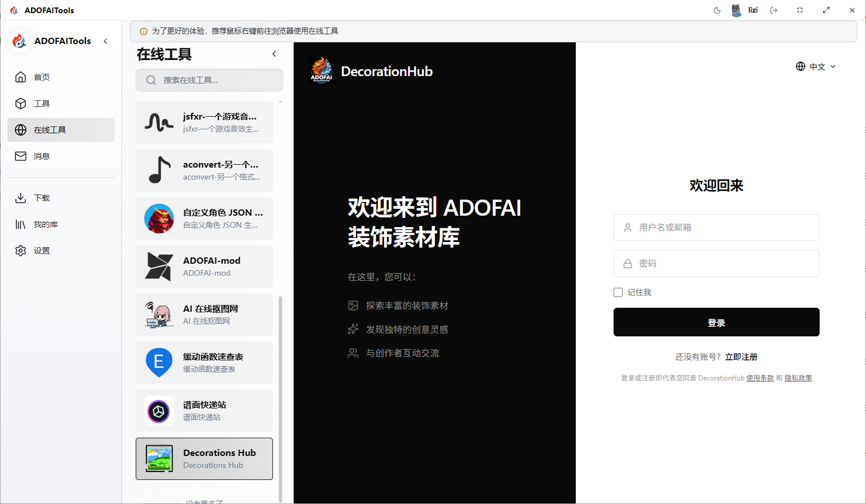This screenshot has height=504, width=866.
Task: Click the Decorations Hub landscape icon
Action: coord(159,459)
